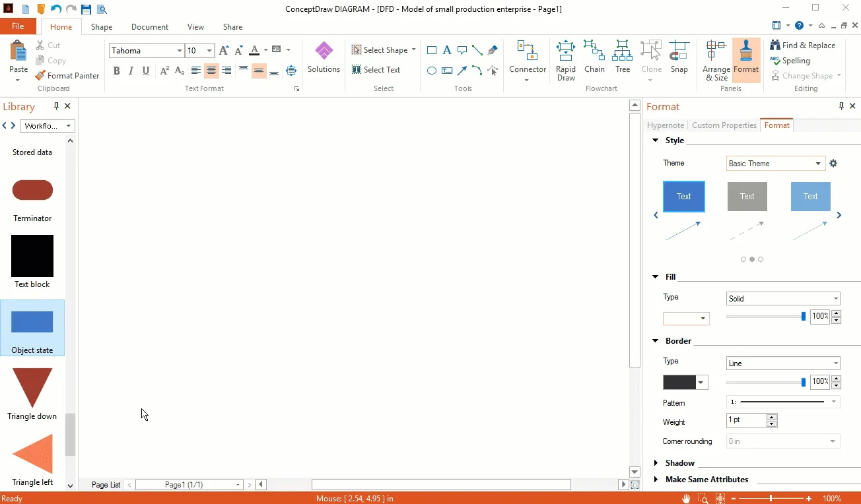
Task: Open the Custom Properties tab
Action: click(x=724, y=125)
